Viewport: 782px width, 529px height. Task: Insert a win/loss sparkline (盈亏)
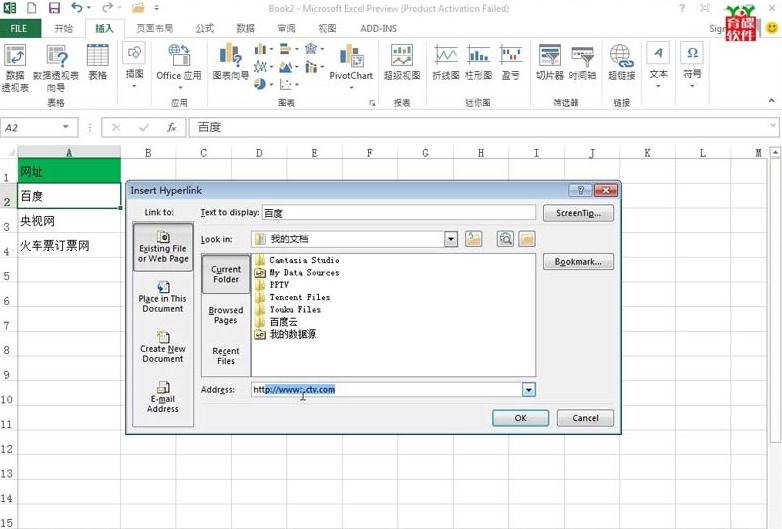click(511, 62)
